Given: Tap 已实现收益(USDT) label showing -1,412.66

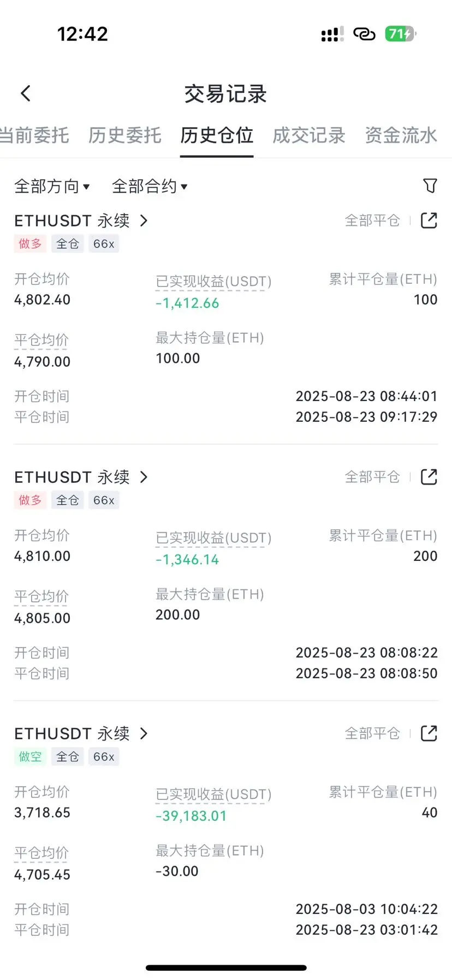Looking at the screenshot, I should tap(213, 282).
